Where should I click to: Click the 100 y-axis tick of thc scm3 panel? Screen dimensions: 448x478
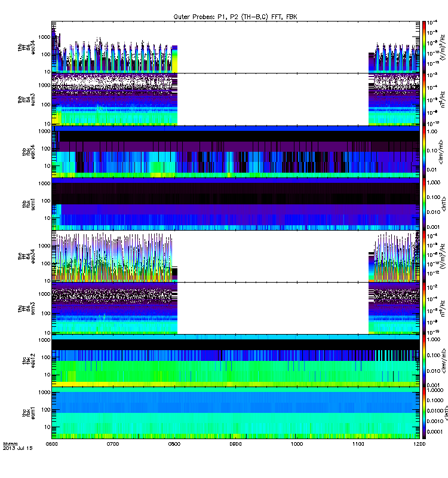point(46,313)
